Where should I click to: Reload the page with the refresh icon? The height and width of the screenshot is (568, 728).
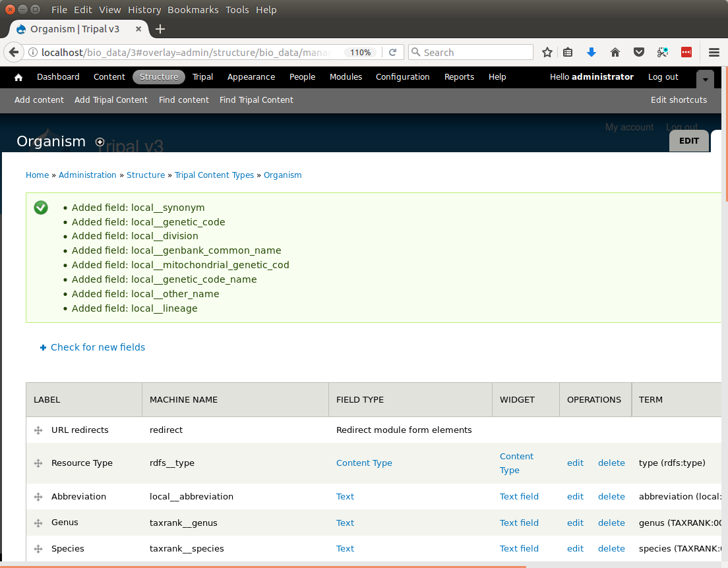(x=392, y=53)
